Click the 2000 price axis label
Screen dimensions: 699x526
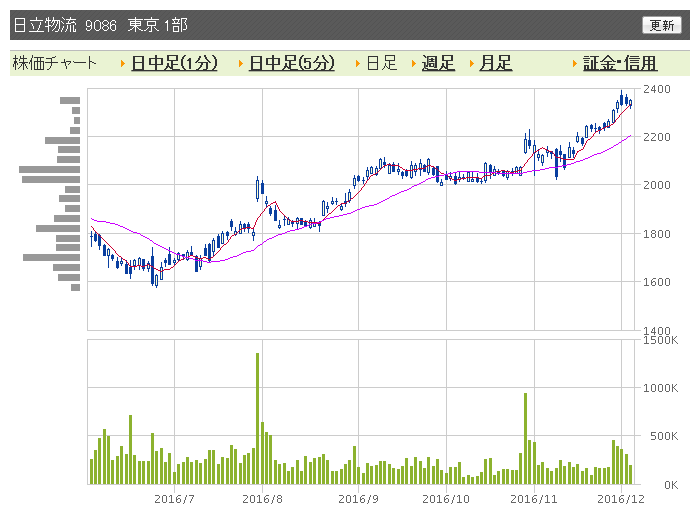coord(657,185)
